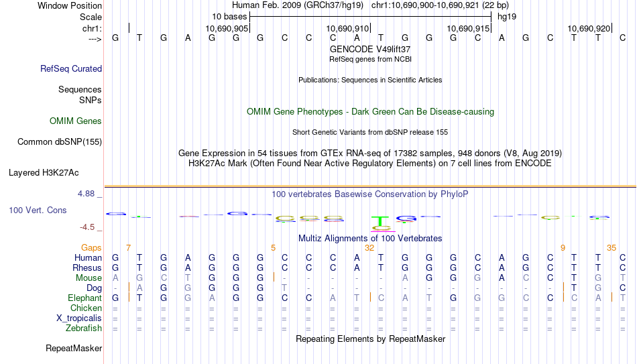Click the Gaps value 5
Viewport: 637px width, 364px height.
point(273,248)
